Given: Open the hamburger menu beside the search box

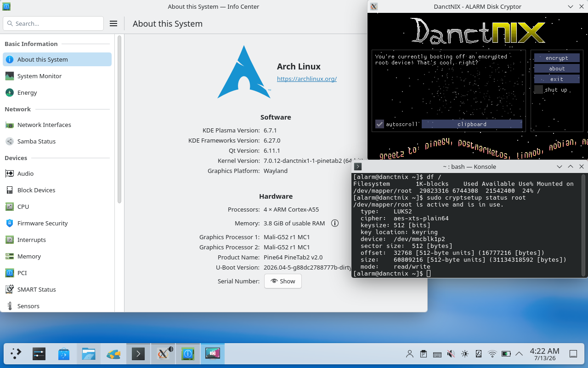Looking at the screenshot, I should tap(113, 23).
